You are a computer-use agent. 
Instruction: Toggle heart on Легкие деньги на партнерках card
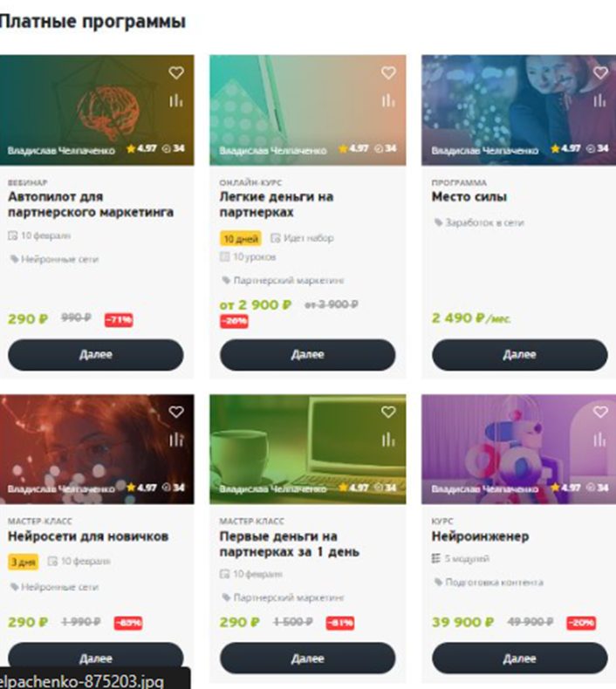[387, 72]
